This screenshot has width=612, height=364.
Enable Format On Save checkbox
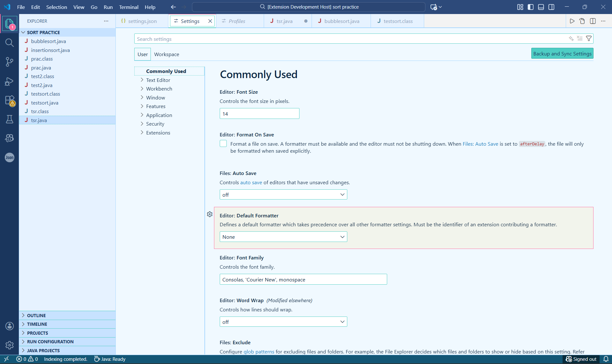(x=223, y=144)
